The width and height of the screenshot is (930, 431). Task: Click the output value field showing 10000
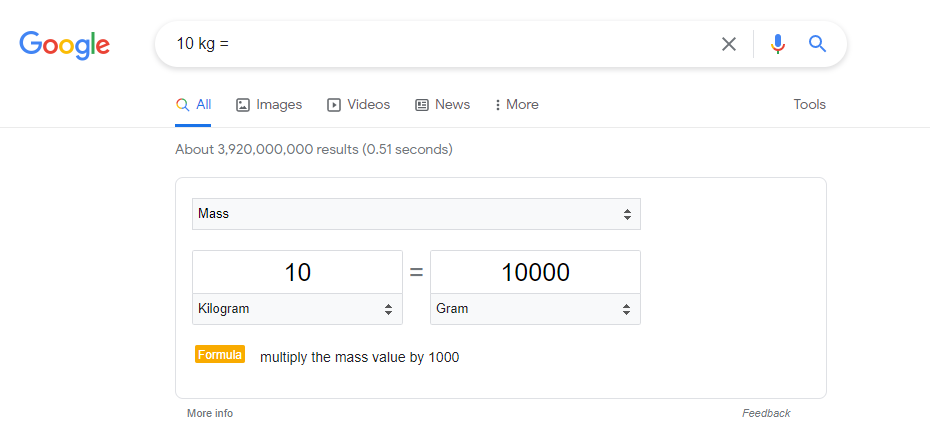(x=535, y=272)
